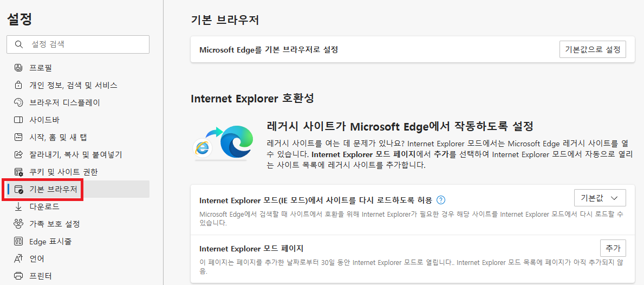Open the 프로필 settings page
The image size is (644, 285).
point(78,67)
